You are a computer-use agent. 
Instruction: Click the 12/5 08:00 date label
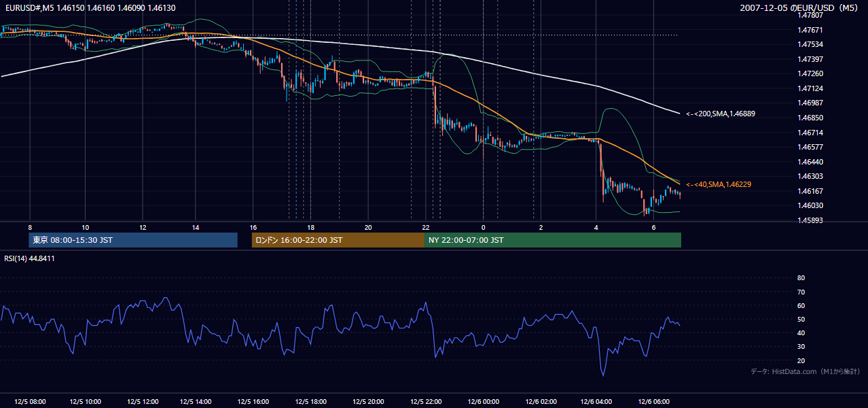pos(30,402)
